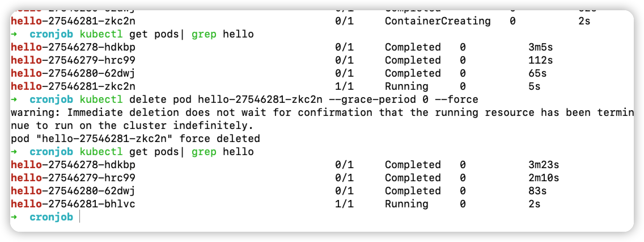Click the 2m10s age value
The height and width of the screenshot is (242, 644).
pos(543,178)
